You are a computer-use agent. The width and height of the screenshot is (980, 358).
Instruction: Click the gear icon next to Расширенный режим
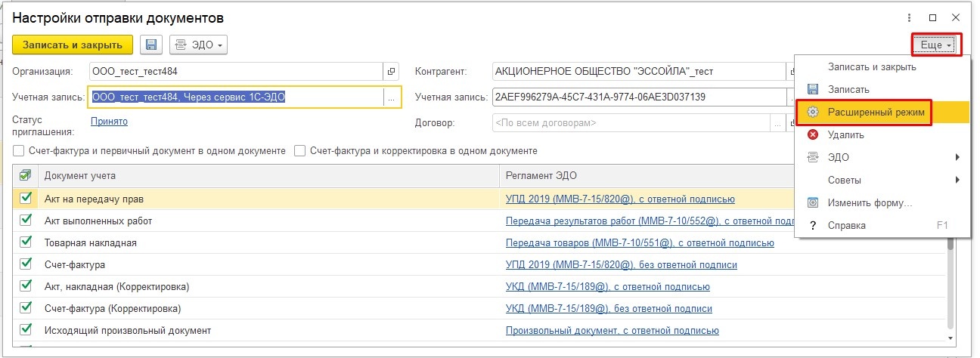pos(813,112)
